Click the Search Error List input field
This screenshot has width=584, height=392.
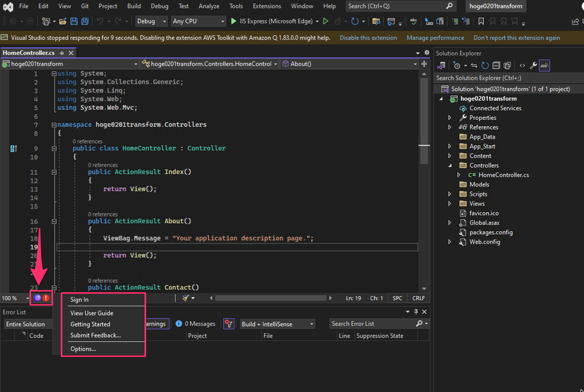[372, 324]
